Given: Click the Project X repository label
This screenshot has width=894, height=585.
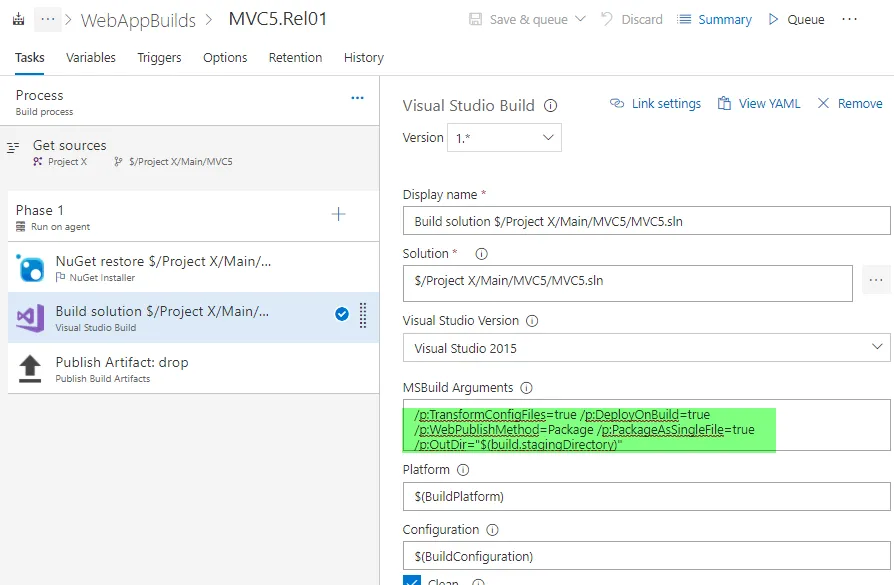Looking at the screenshot, I should pos(67,162).
